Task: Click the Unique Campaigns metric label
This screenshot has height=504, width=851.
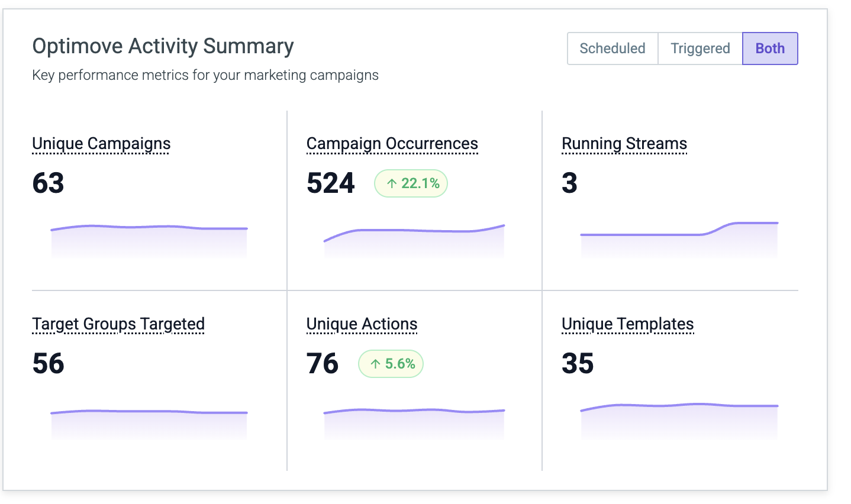Action: pyautogui.click(x=101, y=144)
